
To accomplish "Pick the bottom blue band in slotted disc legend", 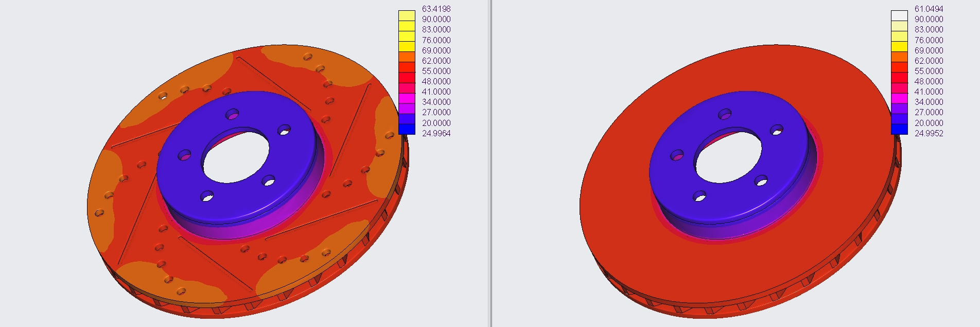I will 407,129.
